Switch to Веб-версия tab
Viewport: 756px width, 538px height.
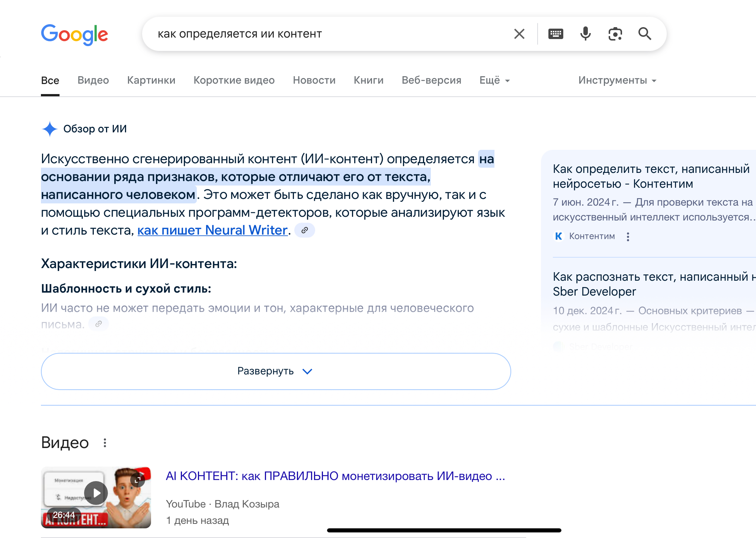(431, 80)
